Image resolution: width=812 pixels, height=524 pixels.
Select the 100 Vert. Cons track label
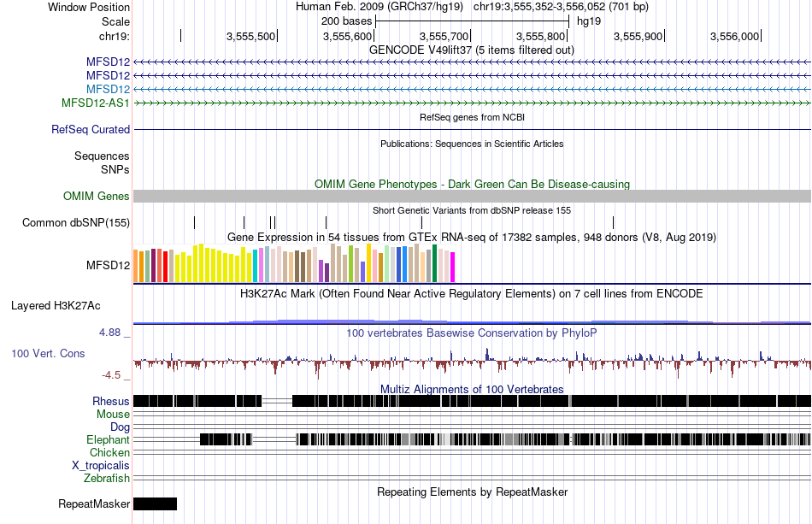point(48,353)
